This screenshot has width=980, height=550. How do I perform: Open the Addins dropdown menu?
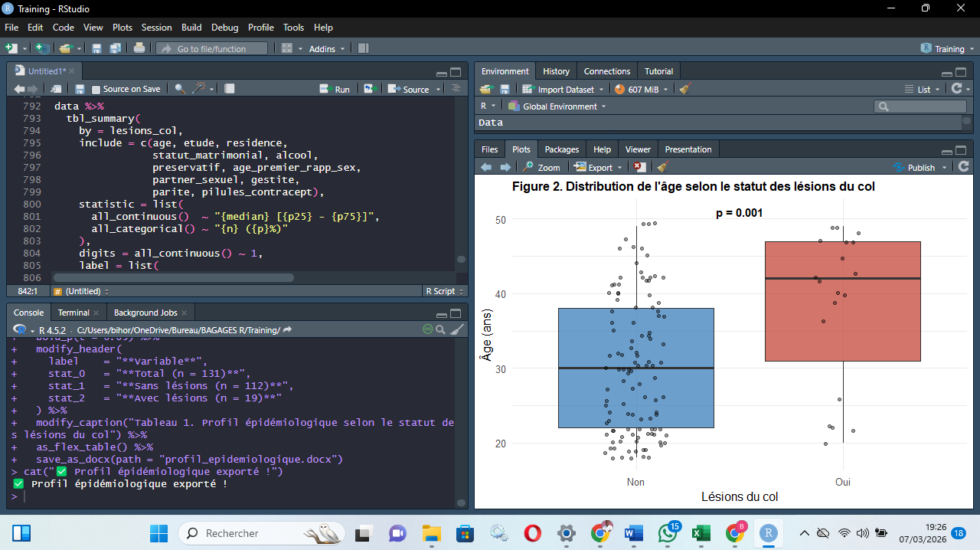coord(326,48)
